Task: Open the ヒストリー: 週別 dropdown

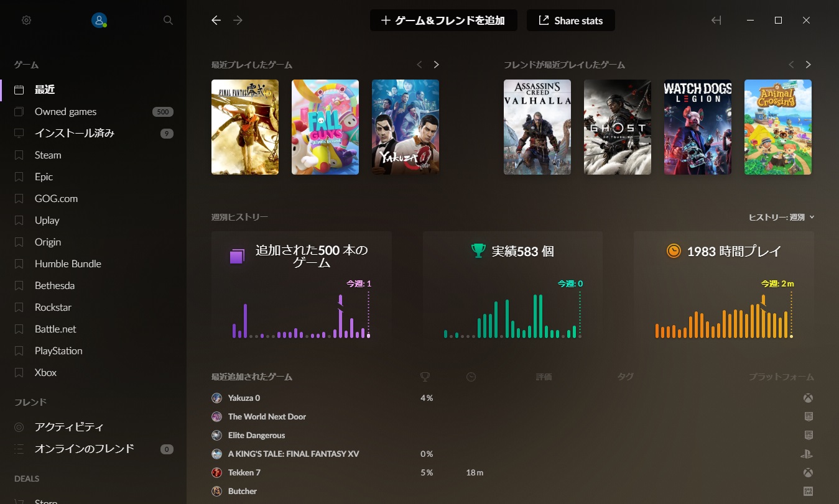Action: [x=782, y=217]
